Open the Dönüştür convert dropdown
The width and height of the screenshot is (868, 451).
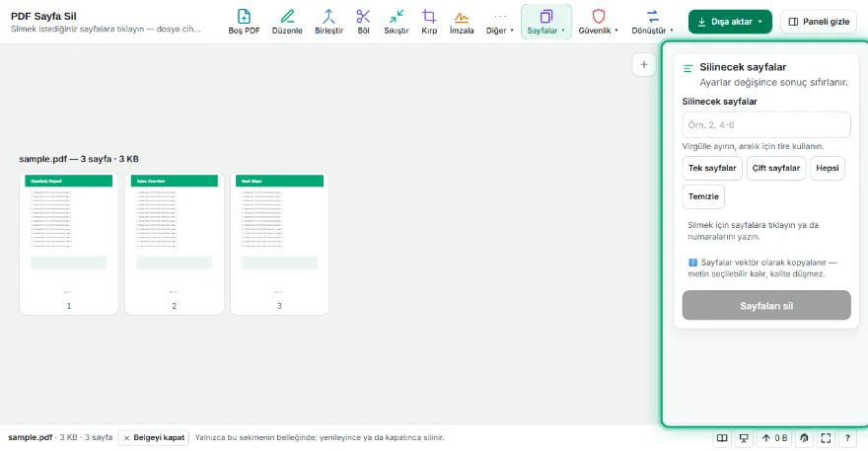(x=652, y=22)
